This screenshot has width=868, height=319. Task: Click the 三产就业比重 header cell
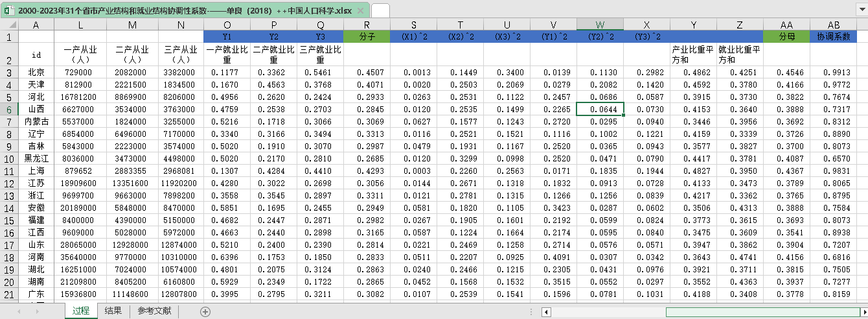(321, 55)
